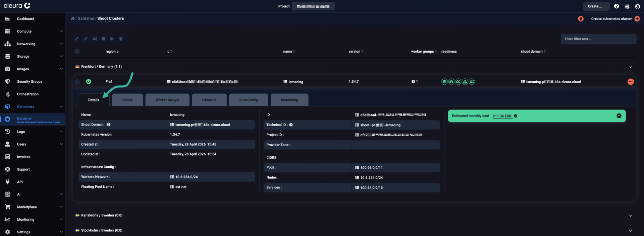This screenshot has height=236, width=644.
Task: Click the trash delete toolbar icon
Action: pos(121,39)
